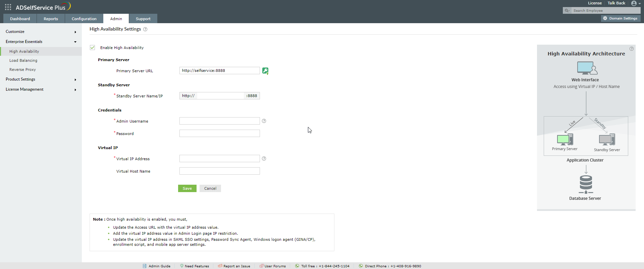The height and width of the screenshot is (269, 644).
Task: Click the help icon next to Admin Username field
Action: [x=264, y=121]
